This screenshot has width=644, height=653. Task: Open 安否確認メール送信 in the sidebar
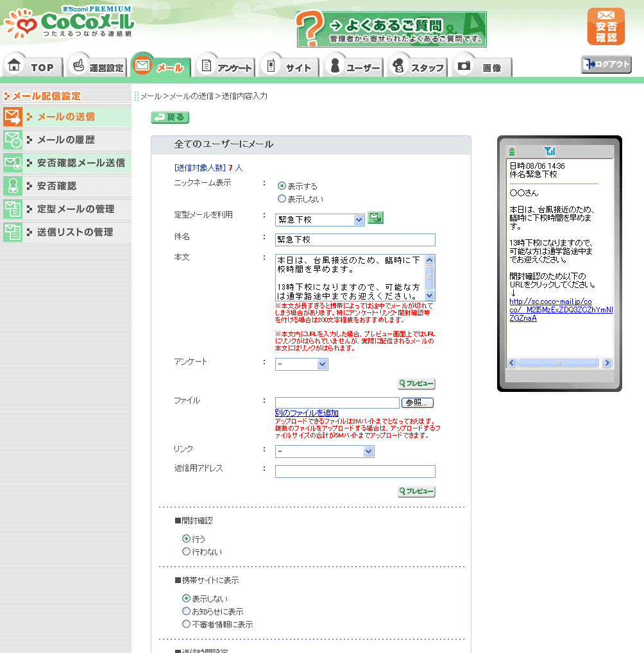(x=66, y=163)
